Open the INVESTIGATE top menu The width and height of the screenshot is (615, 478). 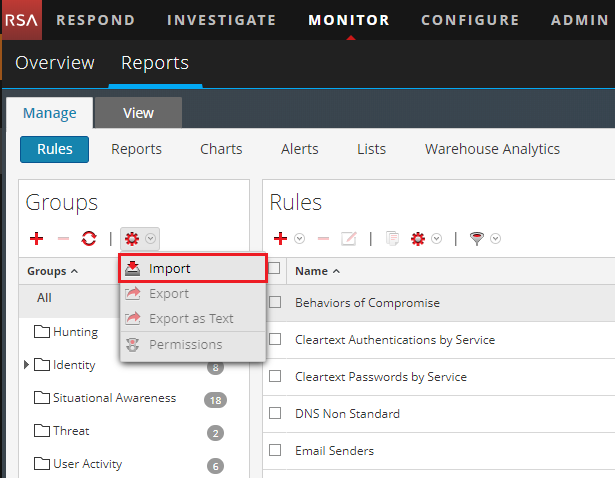click(221, 20)
